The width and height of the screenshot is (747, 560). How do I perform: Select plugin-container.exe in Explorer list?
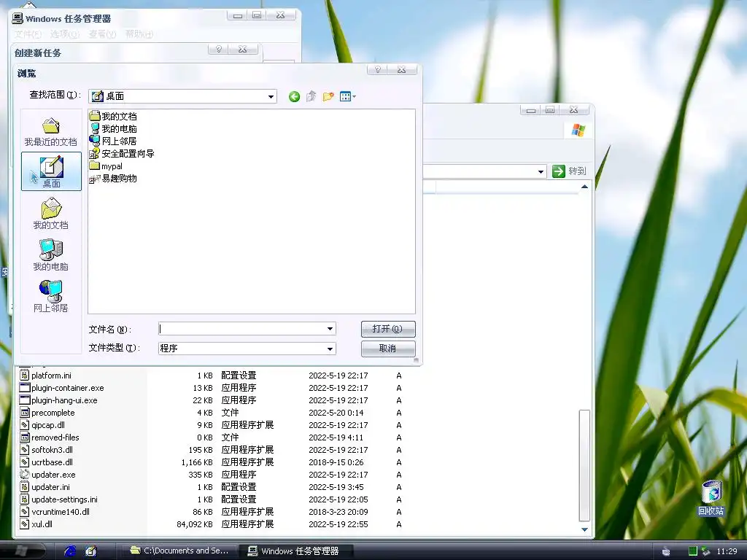[x=62, y=388]
